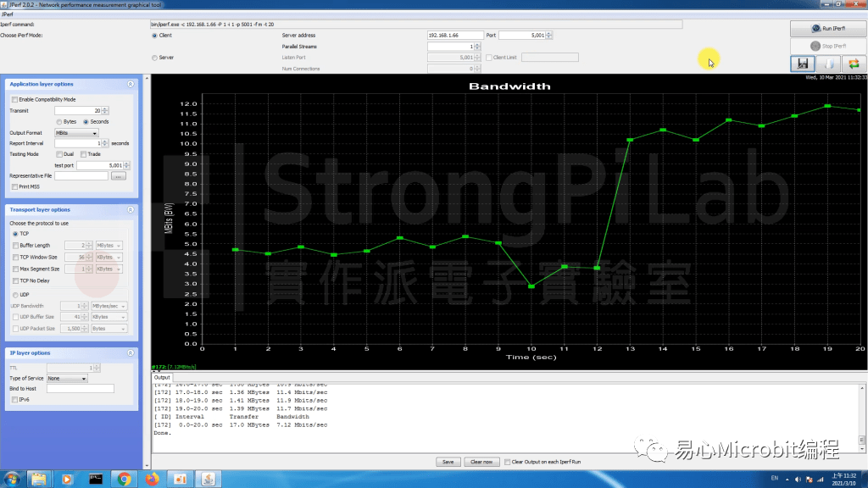This screenshot has width=868, height=488.
Task: Click the Representative File browse button
Action: (119, 176)
